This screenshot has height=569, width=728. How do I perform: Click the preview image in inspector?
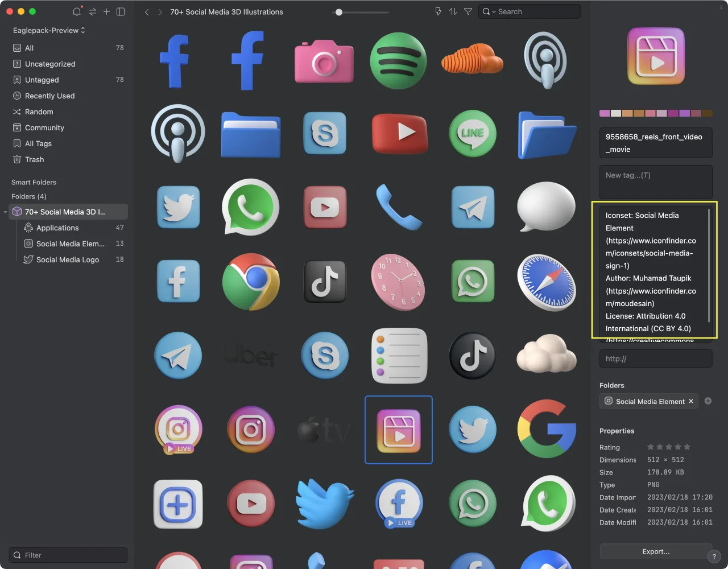656,56
